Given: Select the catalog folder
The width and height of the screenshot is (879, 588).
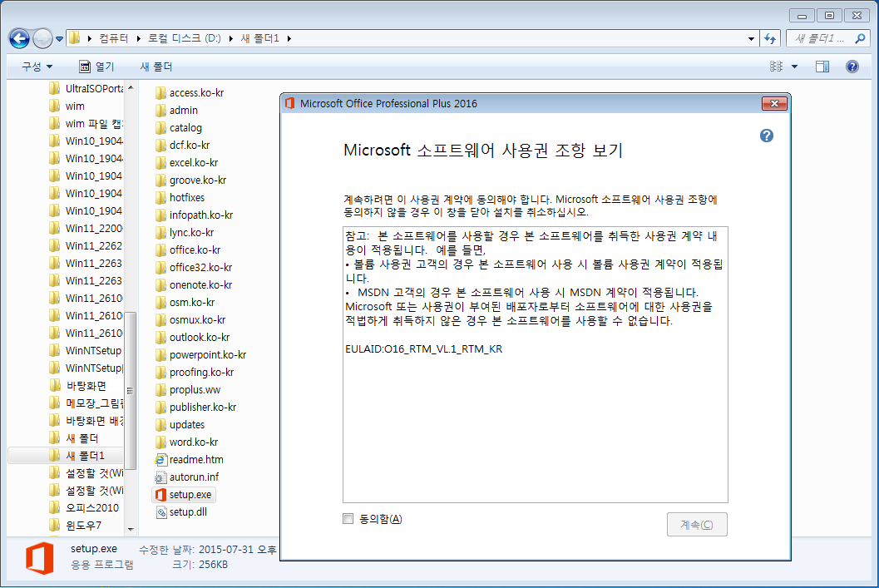Looking at the screenshot, I should [x=178, y=128].
